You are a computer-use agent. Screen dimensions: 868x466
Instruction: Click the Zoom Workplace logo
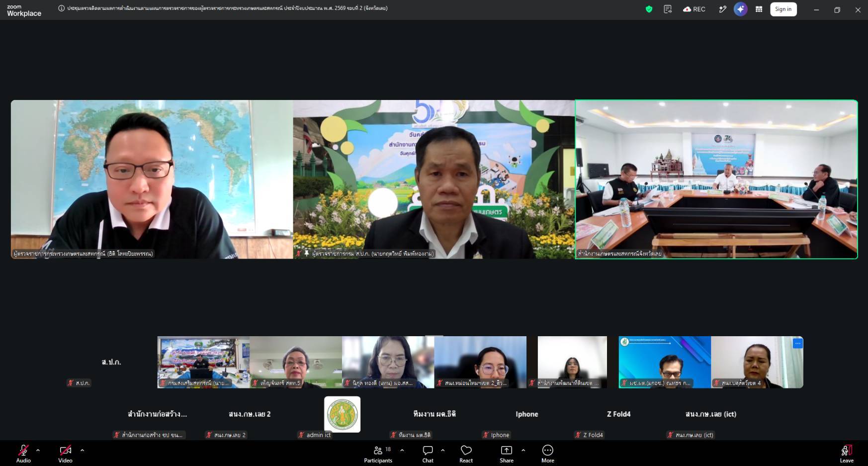click(x=24, y=10)
